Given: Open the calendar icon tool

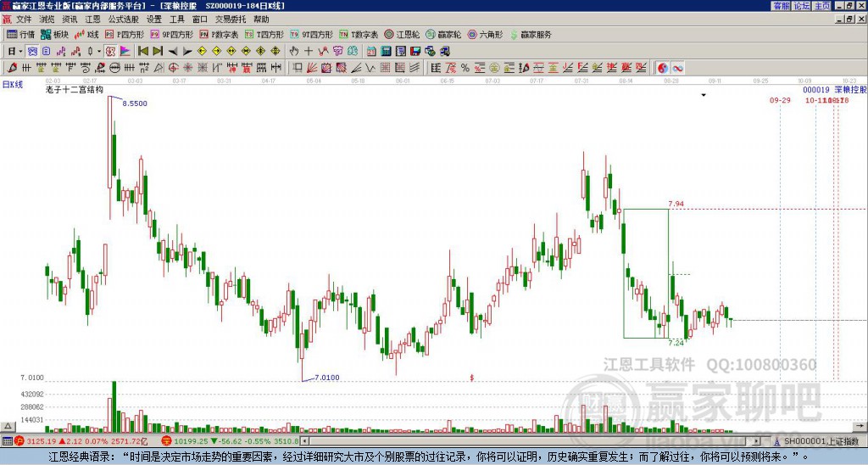Looking at the screenshot, I should point(371,52).
